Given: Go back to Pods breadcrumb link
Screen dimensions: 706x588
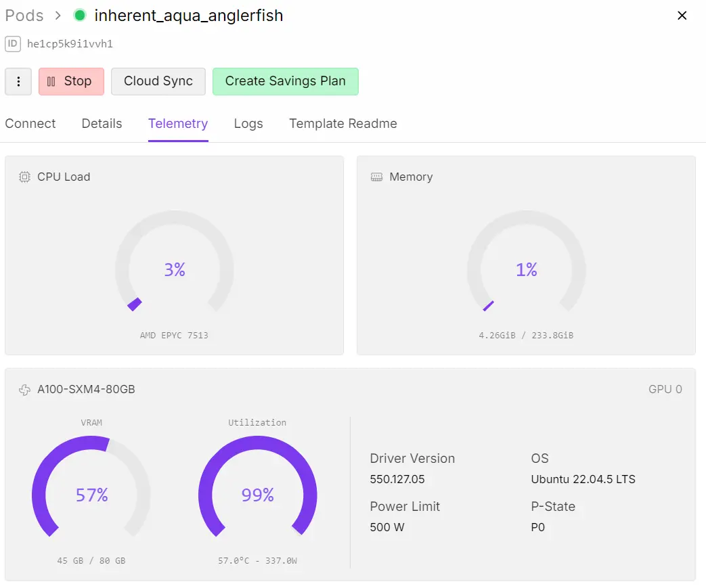Looking at the screenshot, I should tap(24, 16).
